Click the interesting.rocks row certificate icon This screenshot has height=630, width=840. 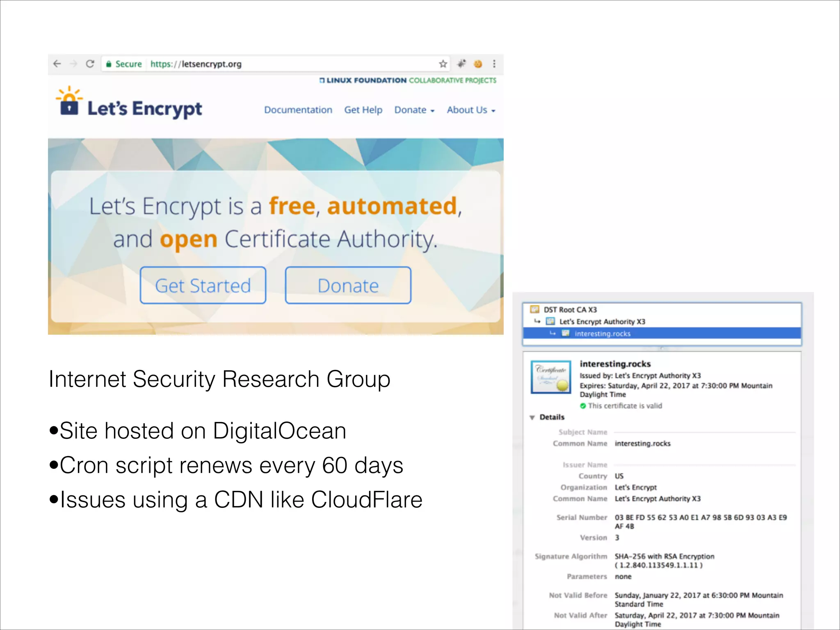coord(566,333)
